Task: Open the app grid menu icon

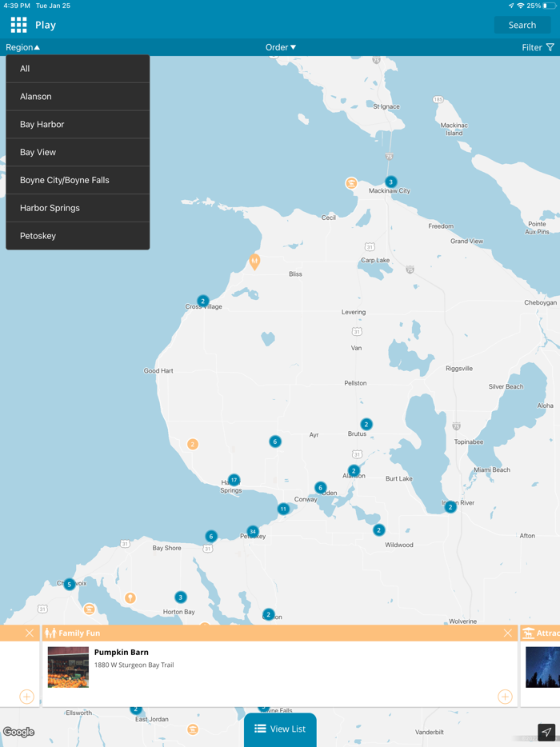Action: pyautogui.click(x=18, y=25)
